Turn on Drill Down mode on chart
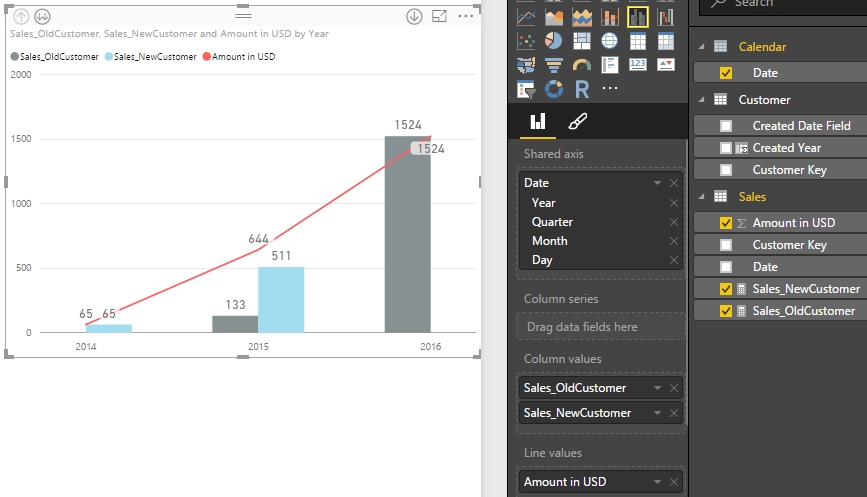867x497 pixels. pos(414,17)
